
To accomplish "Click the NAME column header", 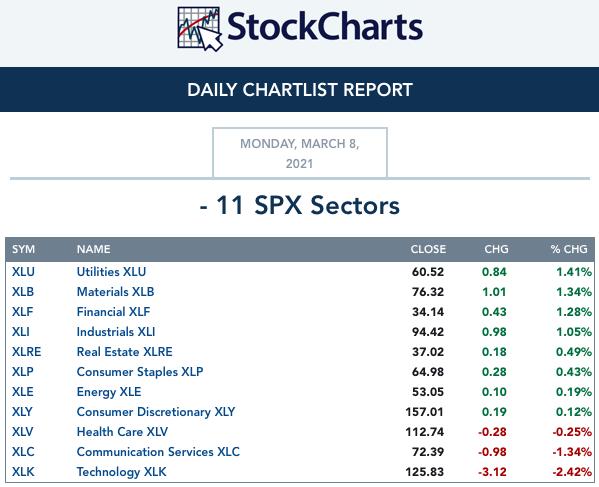I will pos(94,249).
